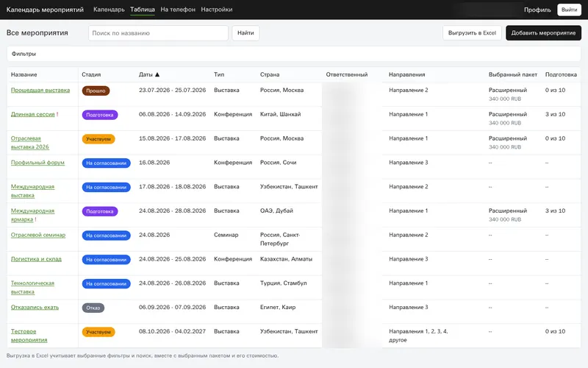Open the Логистика и склад link
This screenshot has width=588, height=368.
[x=36, y=259]
